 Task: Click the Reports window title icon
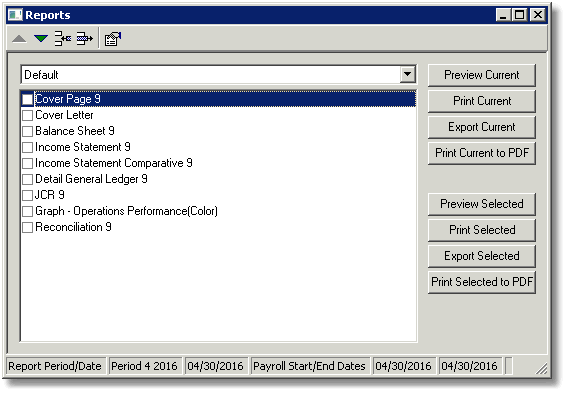tap(15, 15)
